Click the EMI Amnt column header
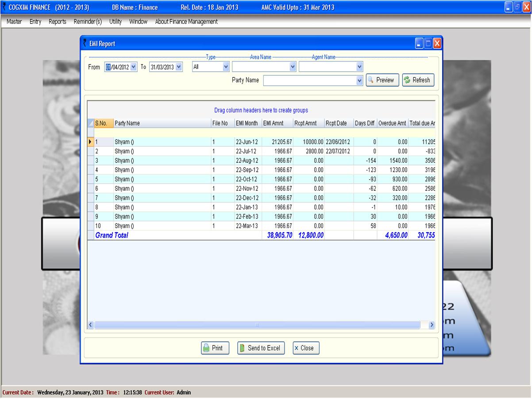Viewport: 532px width, 399px height. [x=277, y=123]
